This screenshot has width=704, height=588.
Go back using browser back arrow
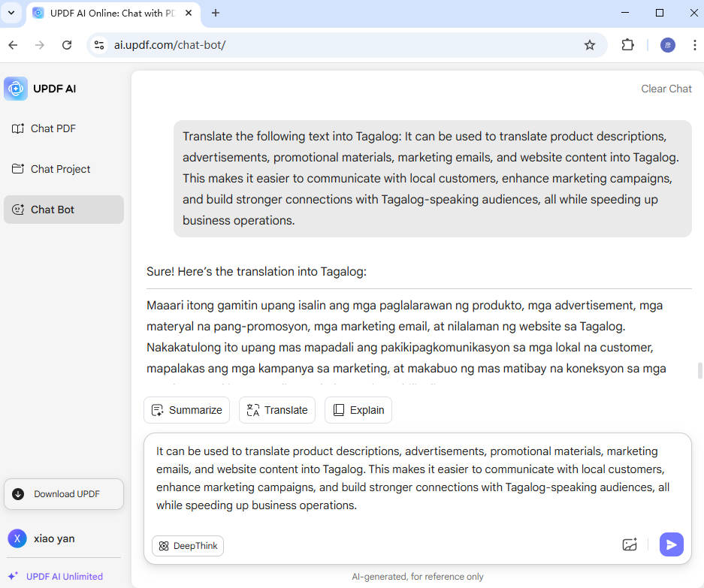point(13,45)
